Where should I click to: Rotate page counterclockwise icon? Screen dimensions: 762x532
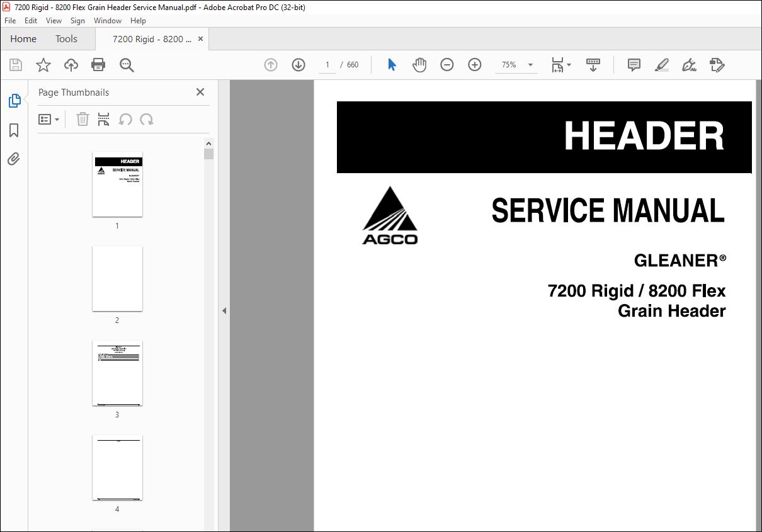(125, 120)
